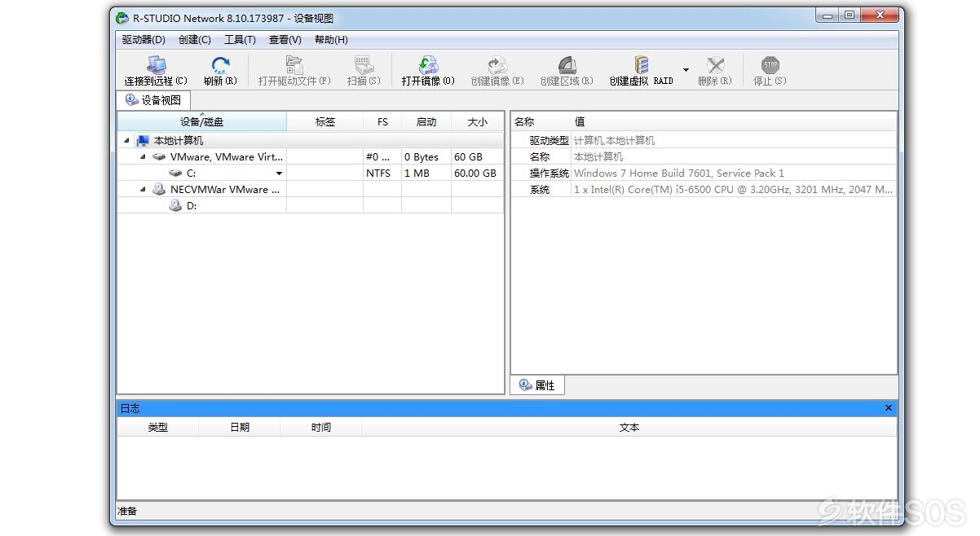This screenshot has height=536, width=980.
Task: Select the 驱动类型 property row
Action: pyautogui.click(x=704, y=141)
